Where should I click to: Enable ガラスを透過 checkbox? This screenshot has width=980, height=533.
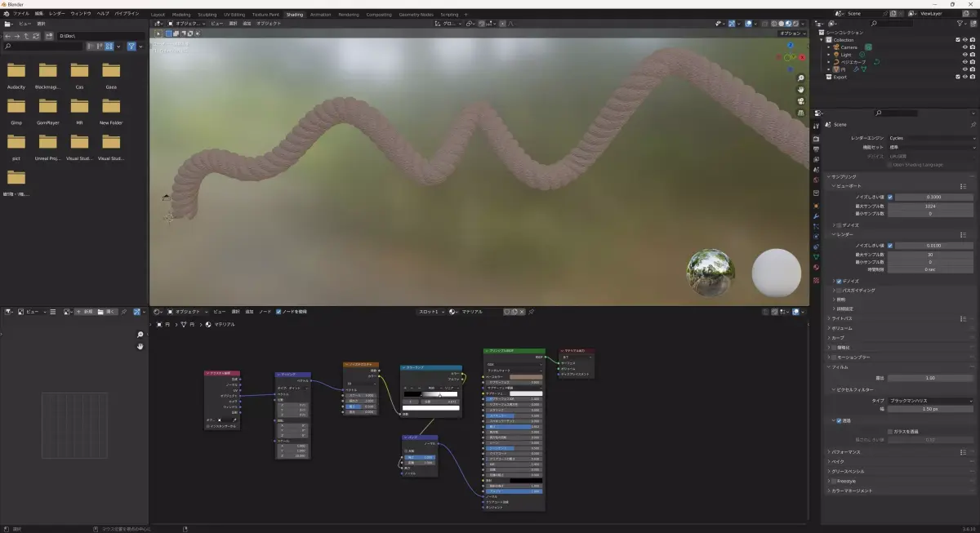tap(890, 432)
